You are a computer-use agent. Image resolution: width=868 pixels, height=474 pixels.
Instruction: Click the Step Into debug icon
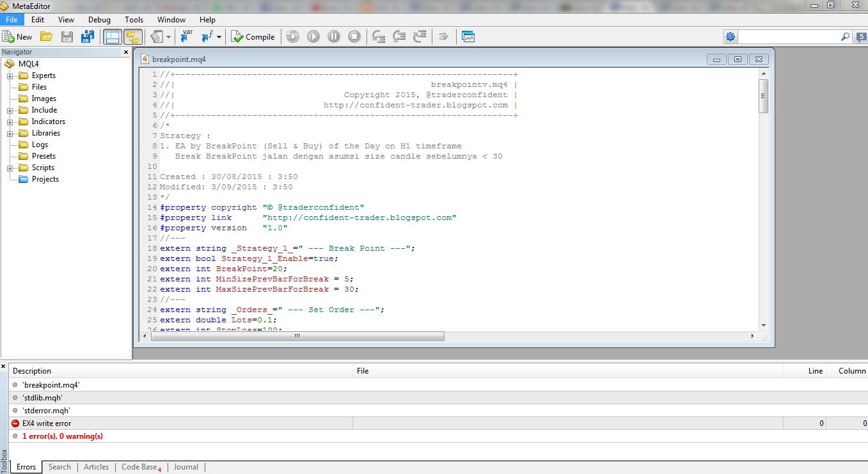tap(379, 37)
